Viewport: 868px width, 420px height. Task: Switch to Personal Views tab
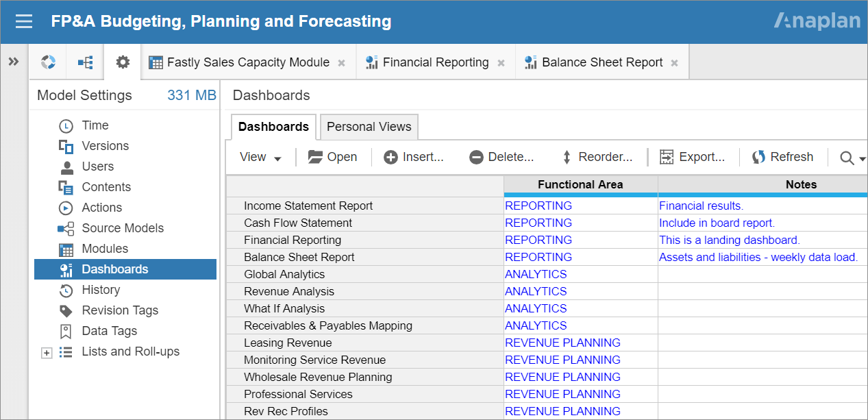pyautogui.click(x=369, y=127)
